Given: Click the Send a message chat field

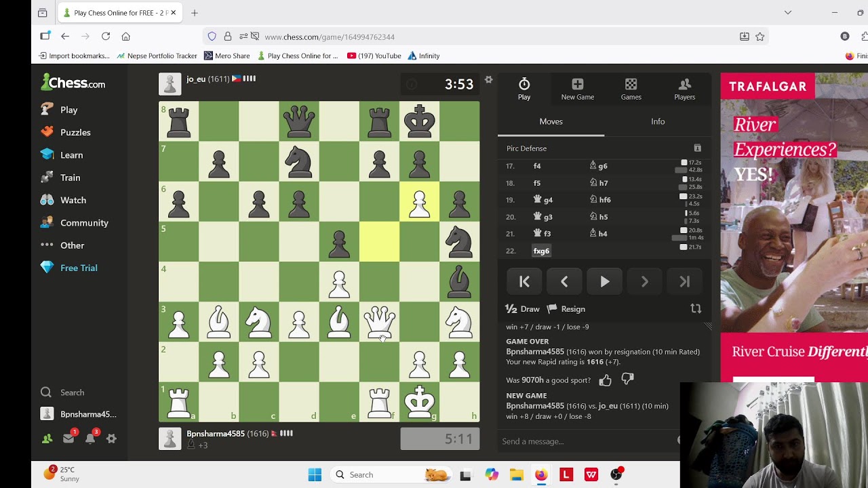Looking at the screenshot, I should pyautogui.click(x=587, y=441).
